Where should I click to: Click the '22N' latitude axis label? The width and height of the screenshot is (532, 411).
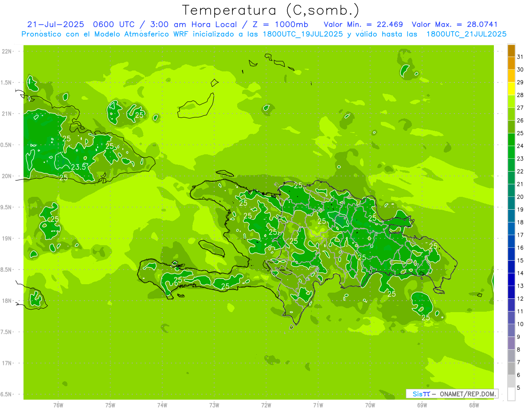[x=7, y=51]
